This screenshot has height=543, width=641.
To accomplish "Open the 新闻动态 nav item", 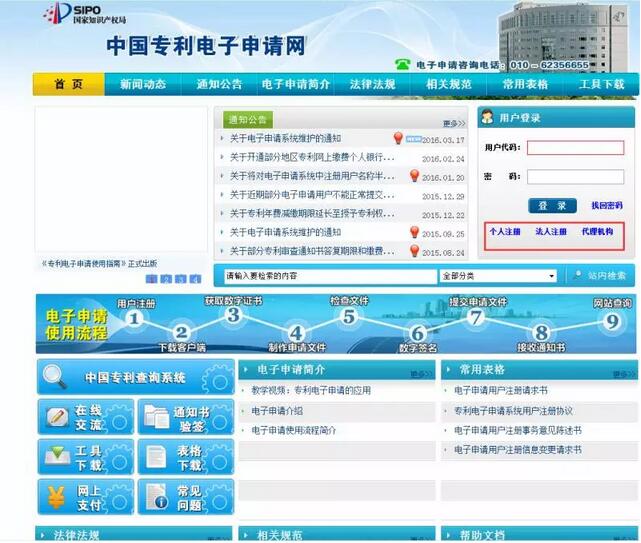I will pyautogui.click(x=143, y=84).
